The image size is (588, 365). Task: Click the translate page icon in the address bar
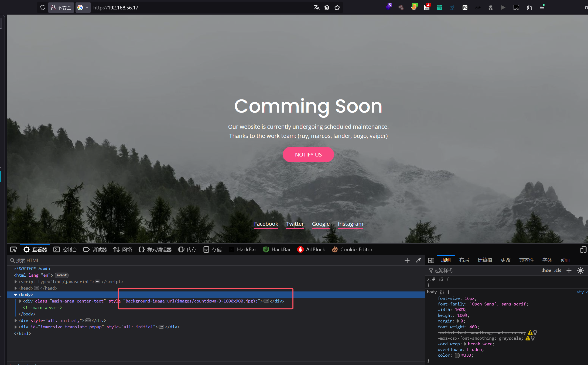(x=317, y=8)
